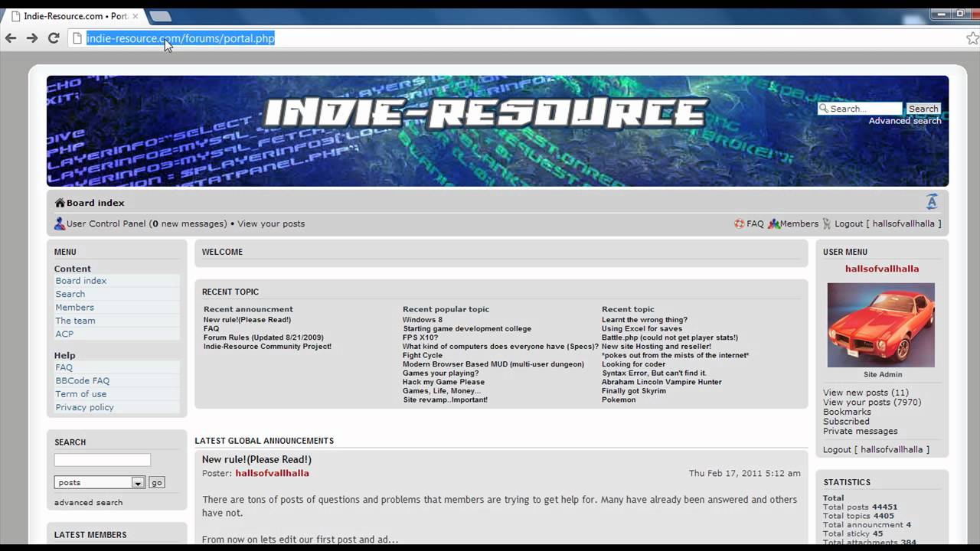Select the Indie-Resource.com browser tab
The height and width of the screenshot is (551, 980).
click(75, 16)
